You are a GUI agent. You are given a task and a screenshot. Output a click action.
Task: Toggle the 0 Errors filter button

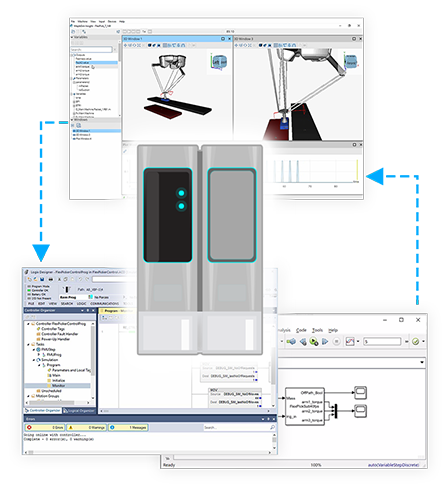coord(45,427)
